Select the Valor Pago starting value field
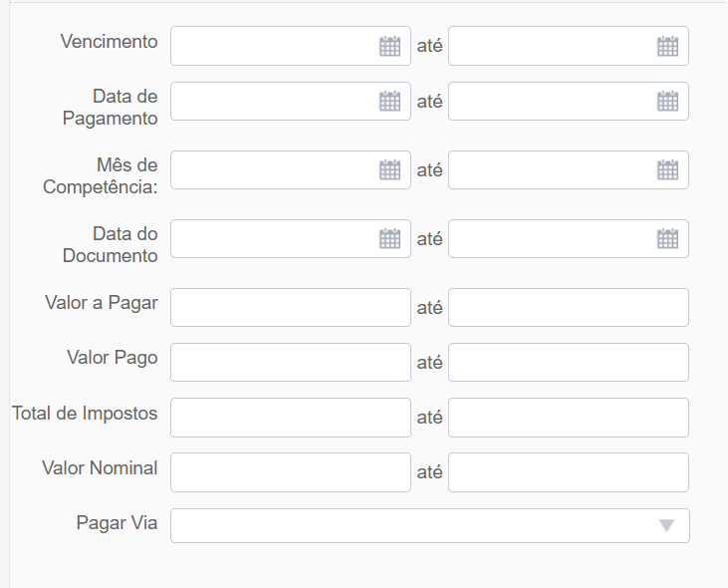Viewport: 728px width, 588px height. [291, 363]
